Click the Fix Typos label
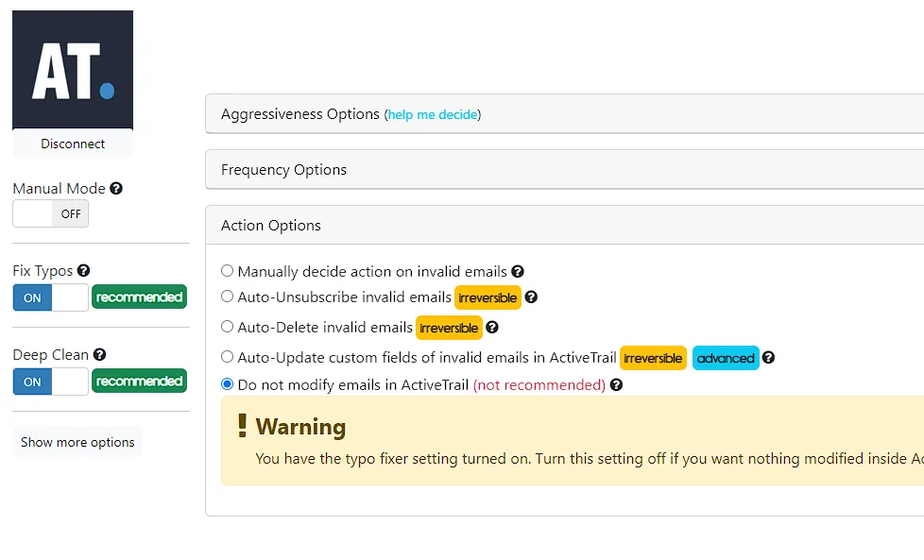 coord(43,271)
